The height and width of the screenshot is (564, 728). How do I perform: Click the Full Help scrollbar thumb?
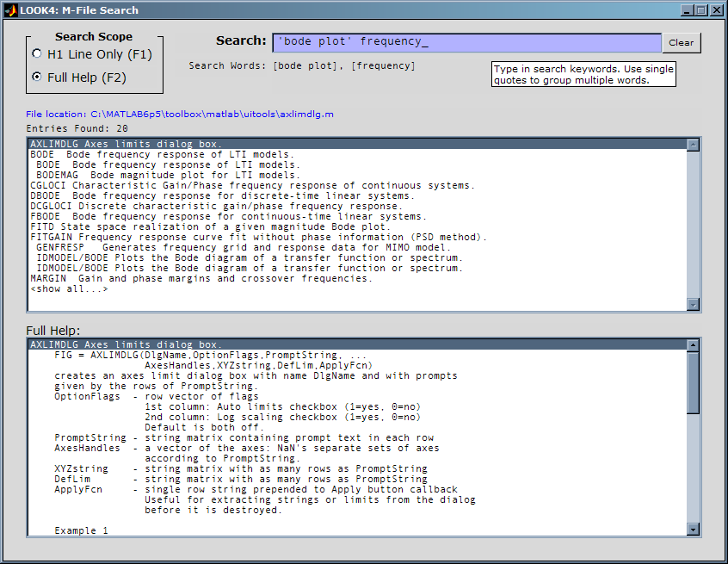[693, 382]
